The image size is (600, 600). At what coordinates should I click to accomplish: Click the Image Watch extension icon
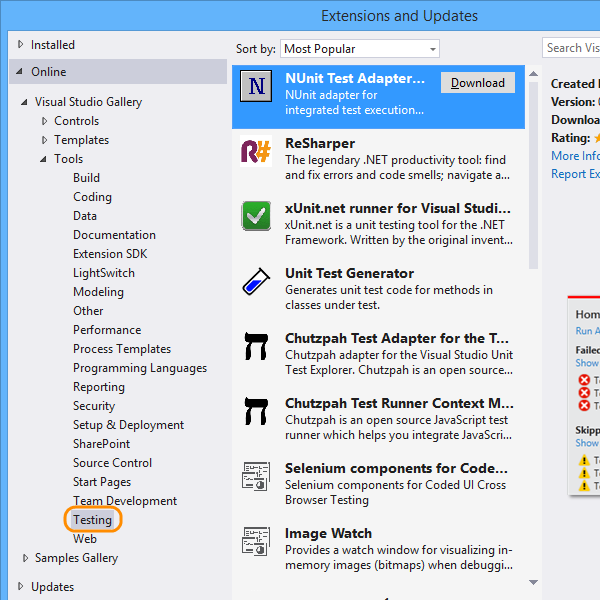pyautogui.click(x=257, y=541)
